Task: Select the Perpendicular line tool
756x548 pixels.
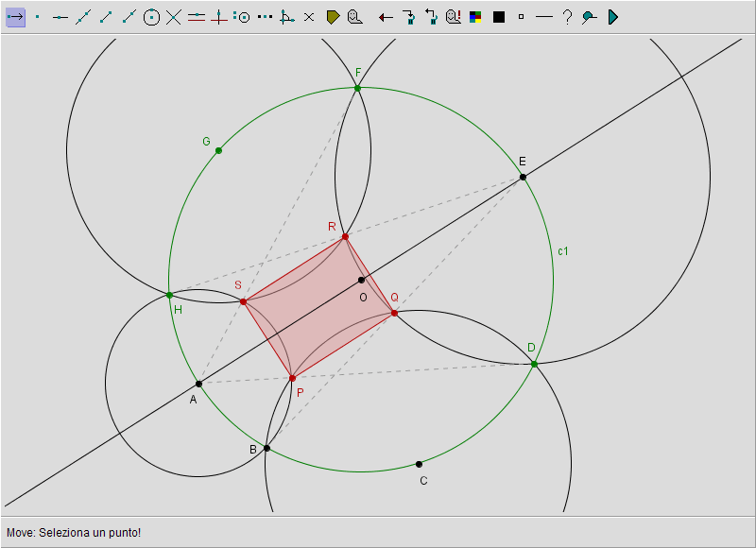Action: (219, 17)
